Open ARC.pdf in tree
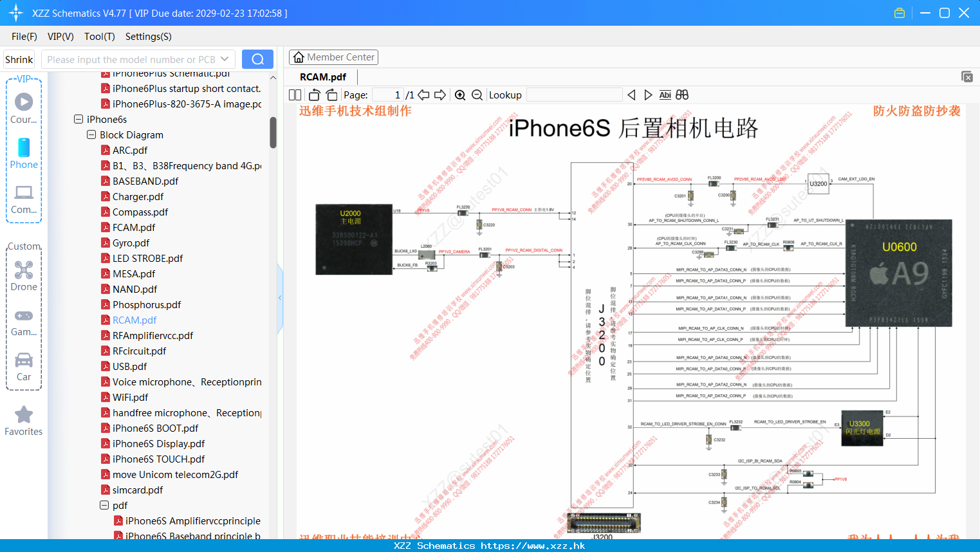Viewport: 980px width, 552px height. 130,150
